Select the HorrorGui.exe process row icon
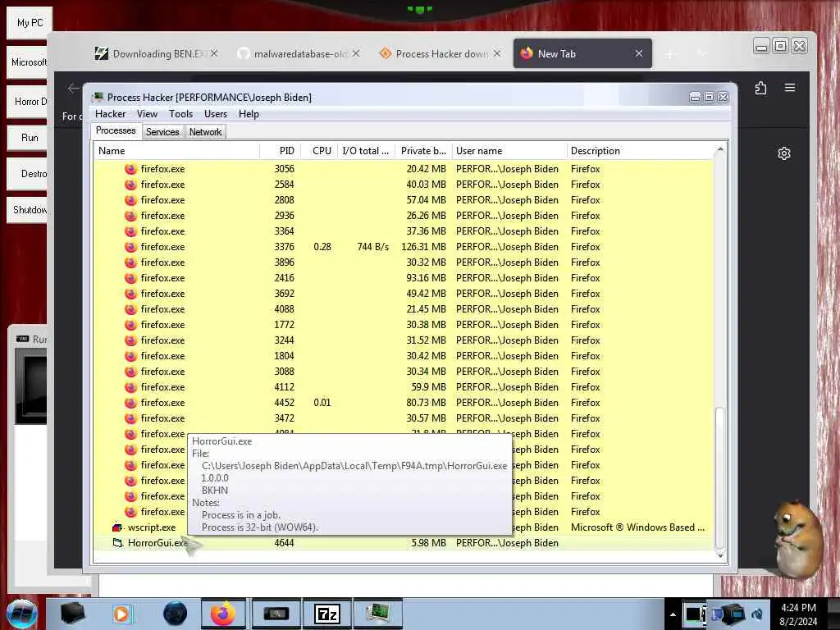 117,543
